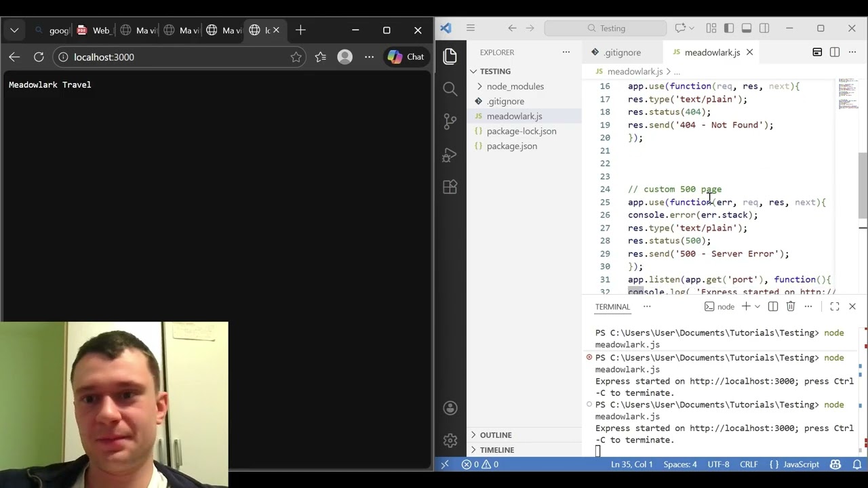Screen dimensions: 868x488
Task: Reload the localhost page in browser
Action: point(39,57)
